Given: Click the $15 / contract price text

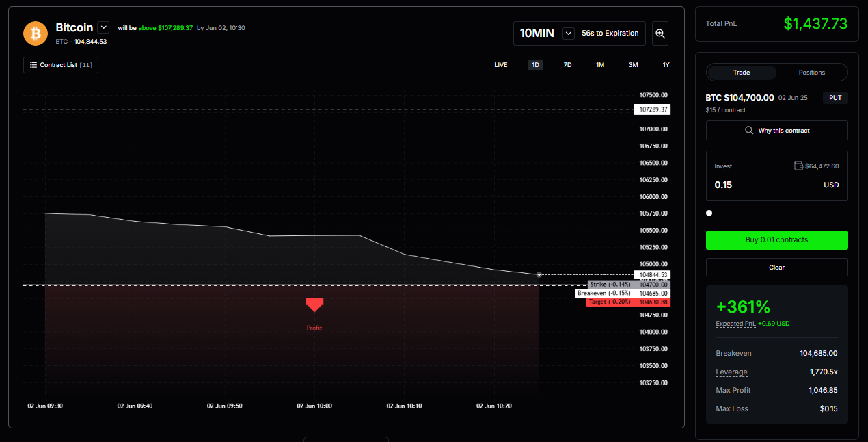Looking at the screenshot, I should pyautogui.click(x=725, y=110).
